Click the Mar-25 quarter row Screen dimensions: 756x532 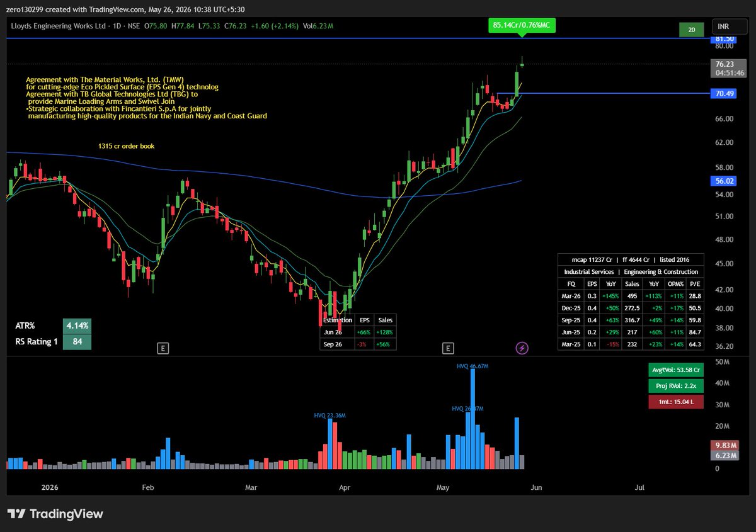pyautogui.click(x=631, y=345)
